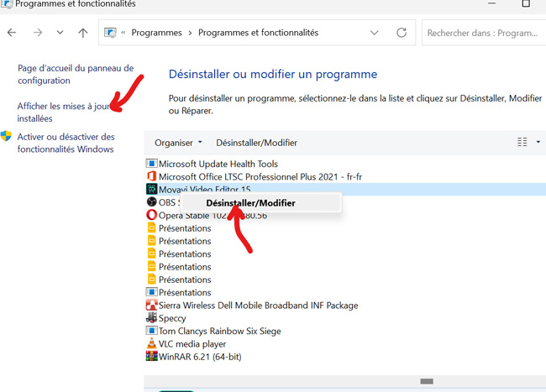The width and height of the screenshot is (546, 392).
Task: Open the Organiser dropdown menu
Action: tap(178, 143)
